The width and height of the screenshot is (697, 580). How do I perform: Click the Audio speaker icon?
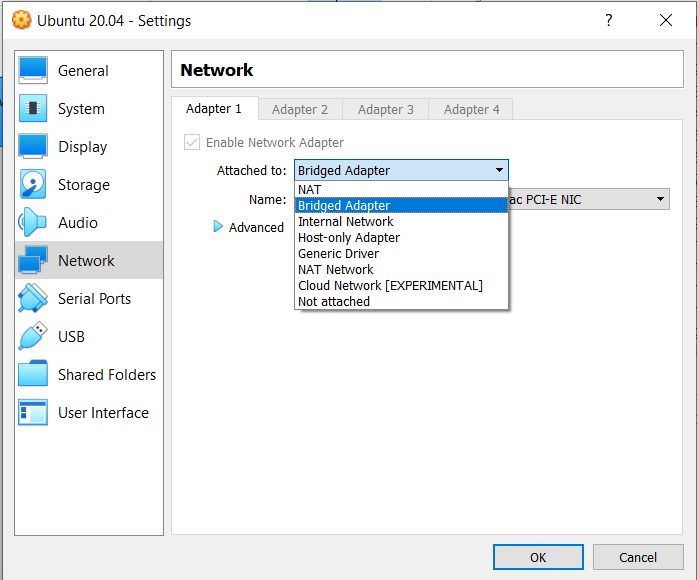tap(33, 222)
